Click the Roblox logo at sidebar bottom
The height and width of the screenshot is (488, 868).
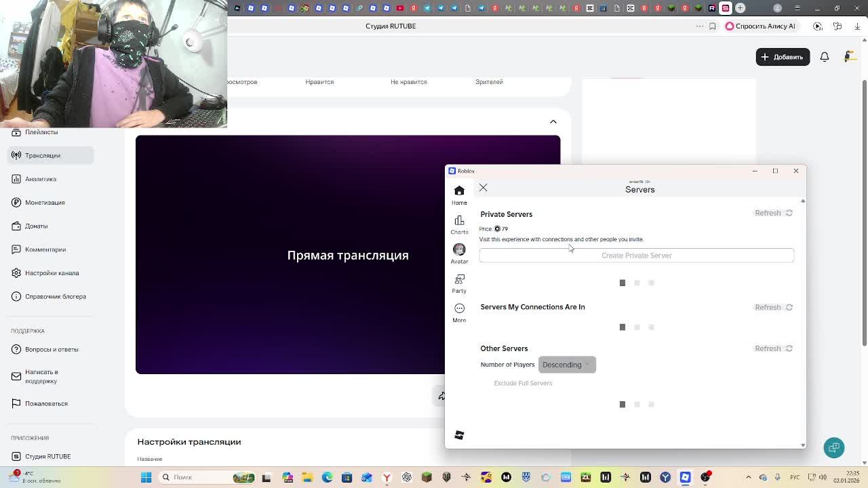(459, 435)
